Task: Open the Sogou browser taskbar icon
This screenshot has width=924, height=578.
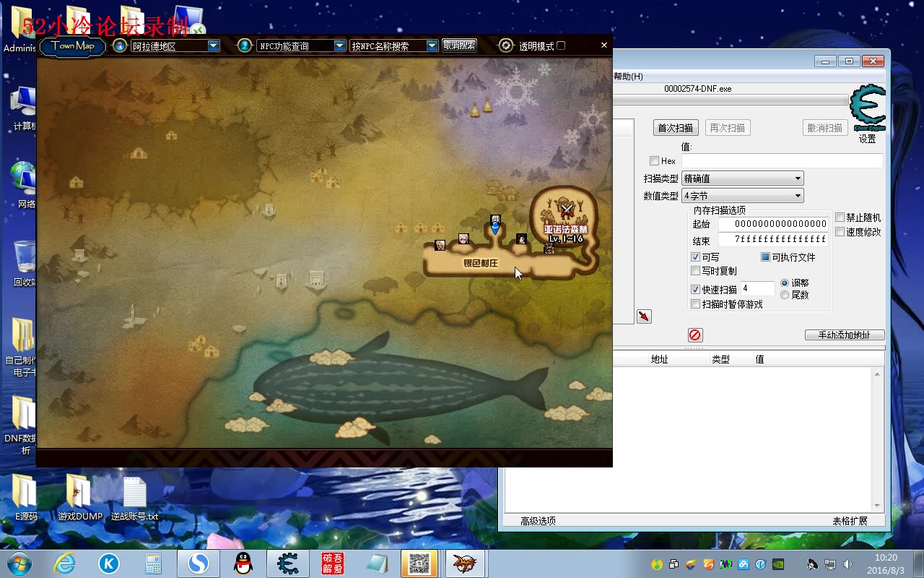Action: click(198, 564)
